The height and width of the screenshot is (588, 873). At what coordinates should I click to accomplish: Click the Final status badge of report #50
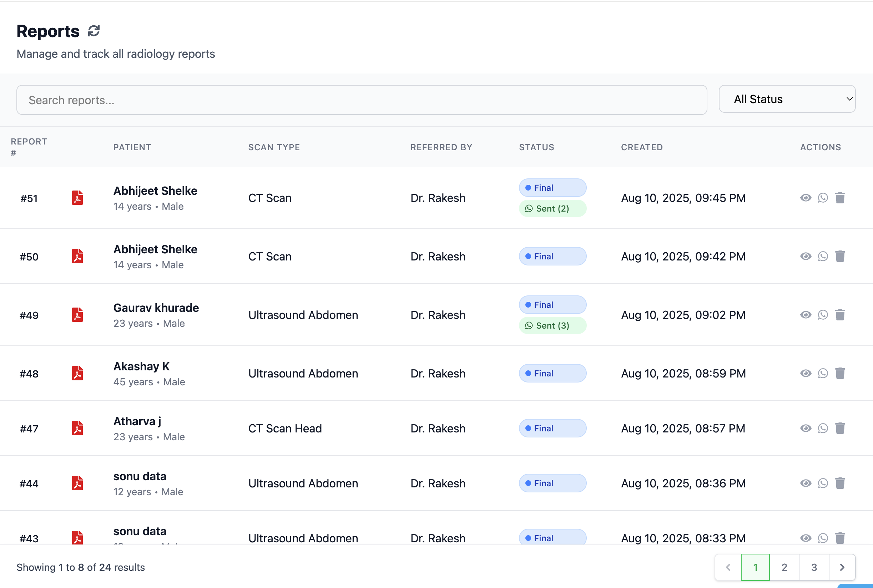coord(552,257)
